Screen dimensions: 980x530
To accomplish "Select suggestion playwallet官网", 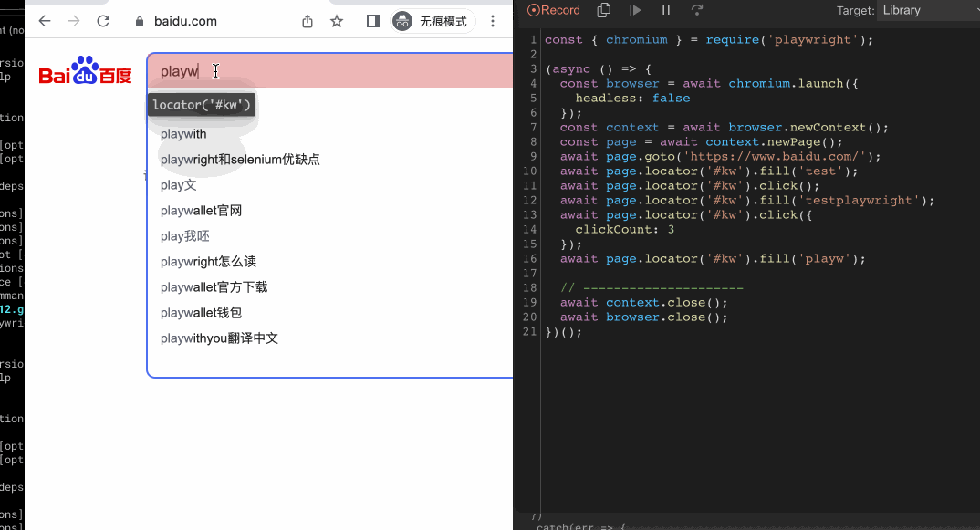I will point(201,211).
